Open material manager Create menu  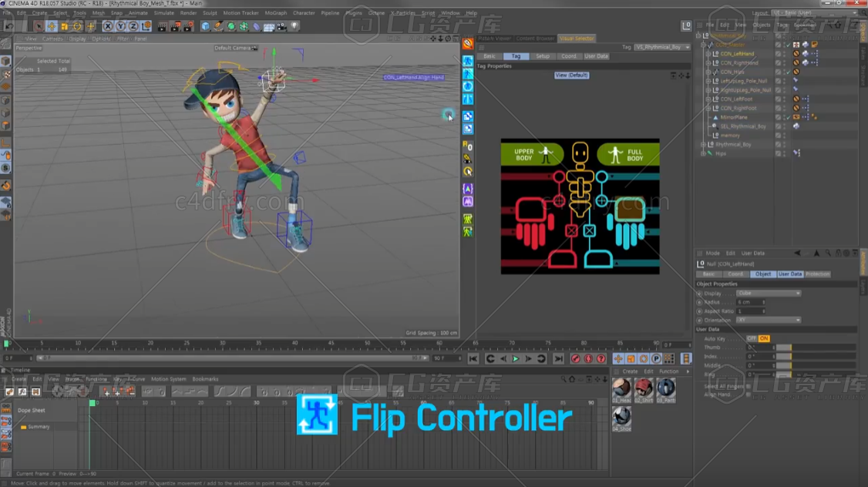click(630, 371)
